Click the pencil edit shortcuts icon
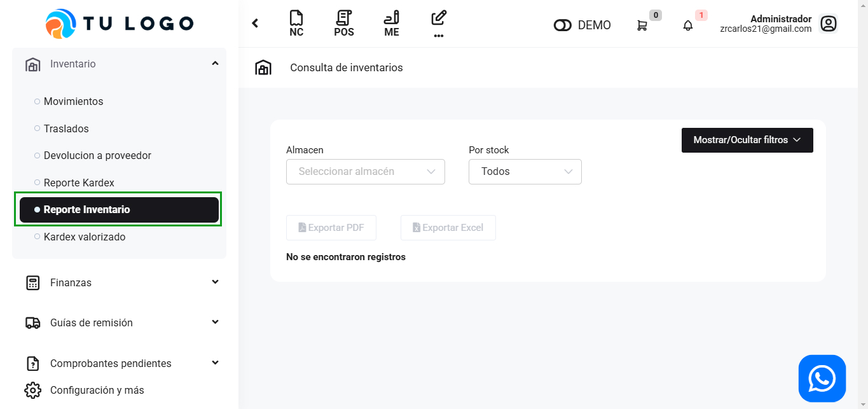This screenshot has height=409, width=868. tap(439, 19)
